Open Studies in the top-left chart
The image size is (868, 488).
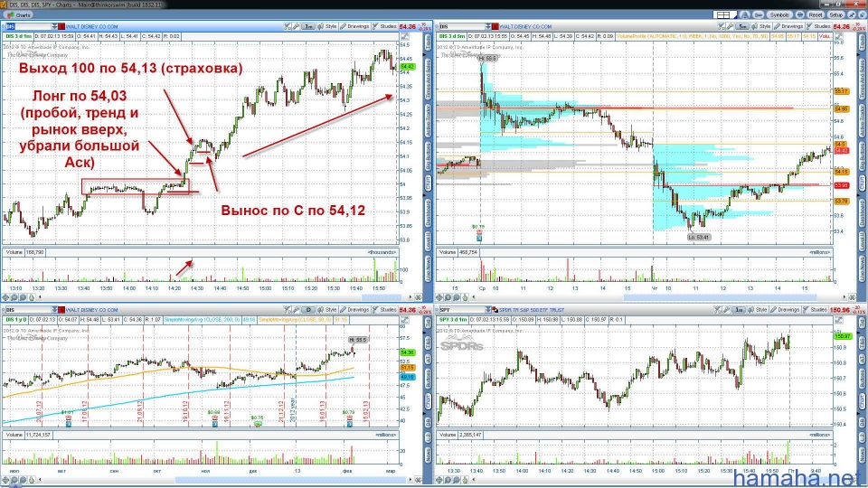point(385,26)
